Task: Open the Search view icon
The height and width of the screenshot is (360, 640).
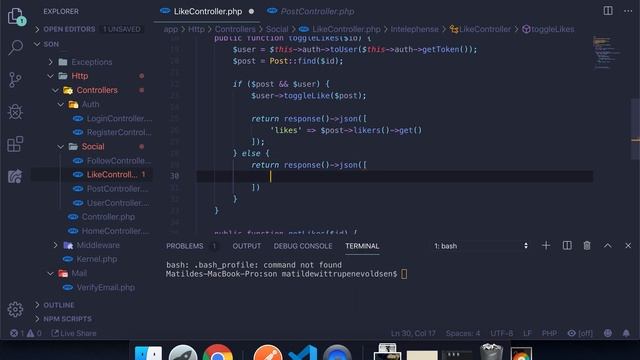Action: pyautogui.click(x=16, y=47)
